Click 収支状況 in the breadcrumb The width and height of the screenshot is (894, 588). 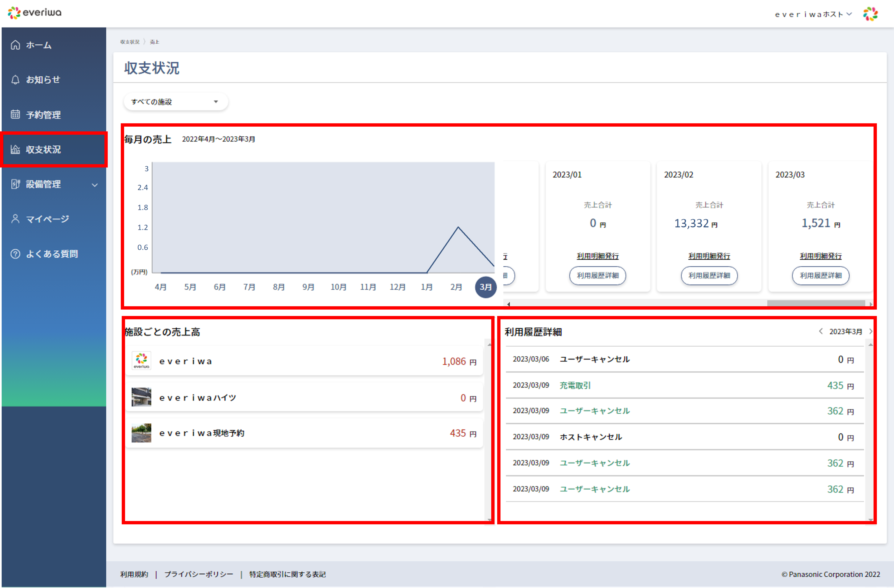[130, 42]
